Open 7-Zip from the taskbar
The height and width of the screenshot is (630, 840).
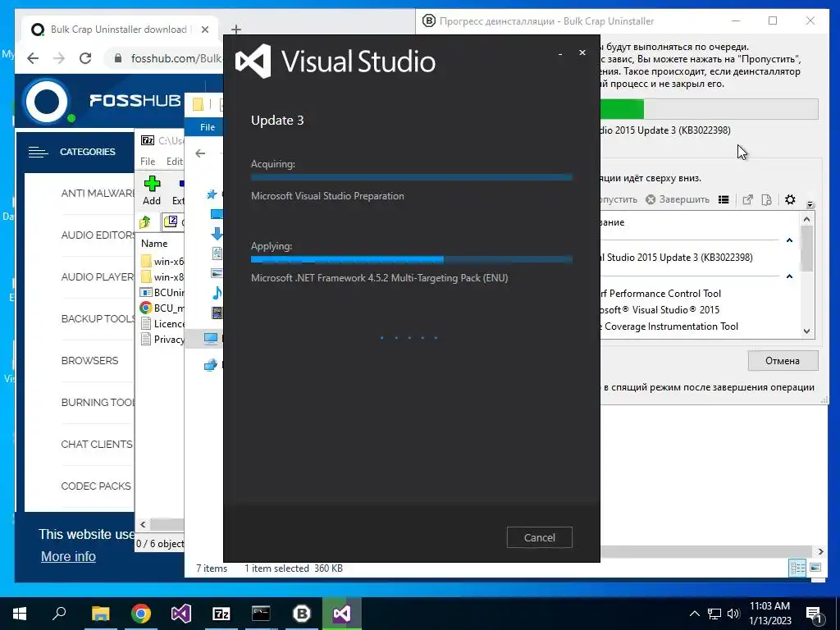[x=221, y=614]
